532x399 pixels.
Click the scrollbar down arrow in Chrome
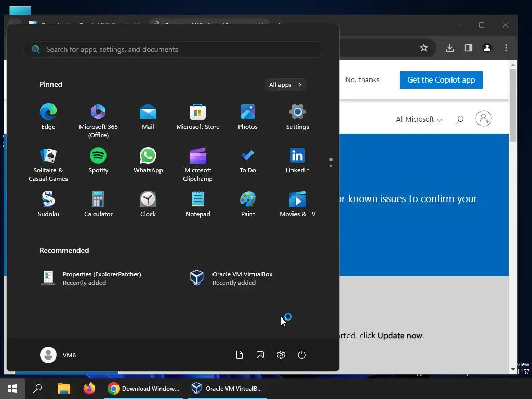tap(513, 369)
